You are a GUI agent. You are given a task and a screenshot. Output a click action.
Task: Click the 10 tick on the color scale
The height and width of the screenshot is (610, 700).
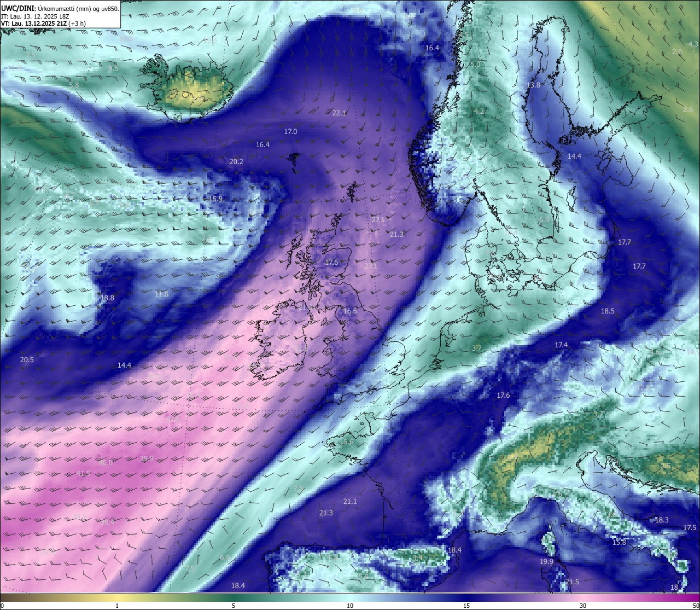[350, 606]
